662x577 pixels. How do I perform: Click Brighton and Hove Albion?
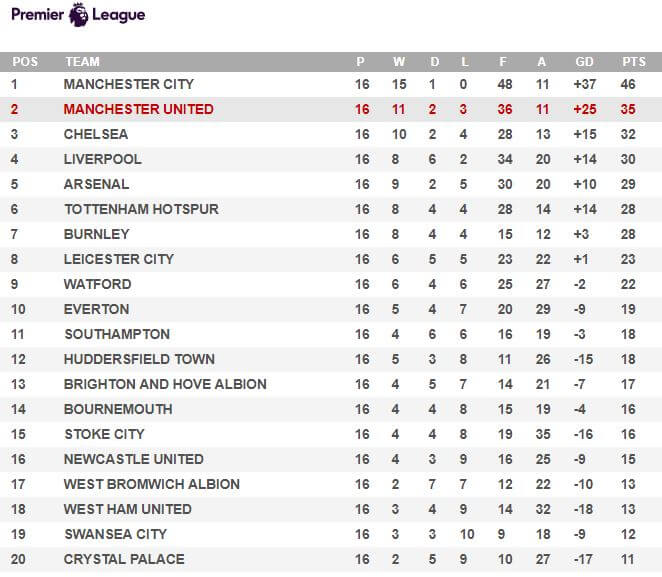[165, 384]
